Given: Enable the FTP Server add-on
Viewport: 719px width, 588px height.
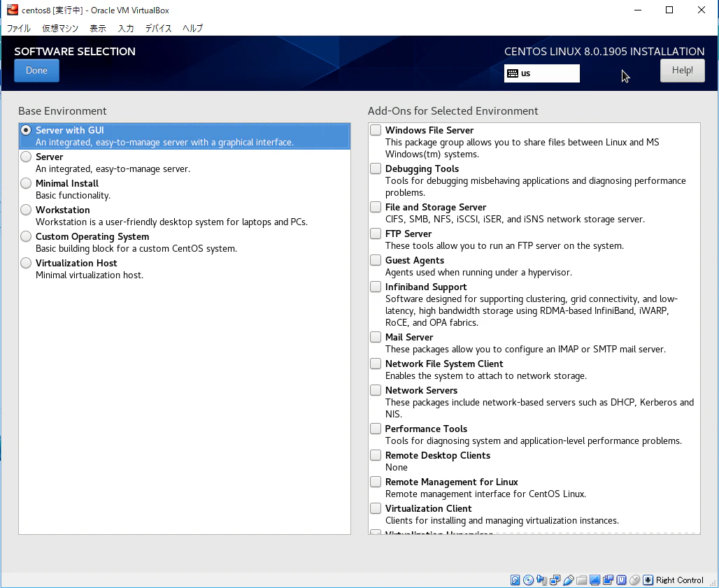Looking at the screenshot, I should point(376,234).
